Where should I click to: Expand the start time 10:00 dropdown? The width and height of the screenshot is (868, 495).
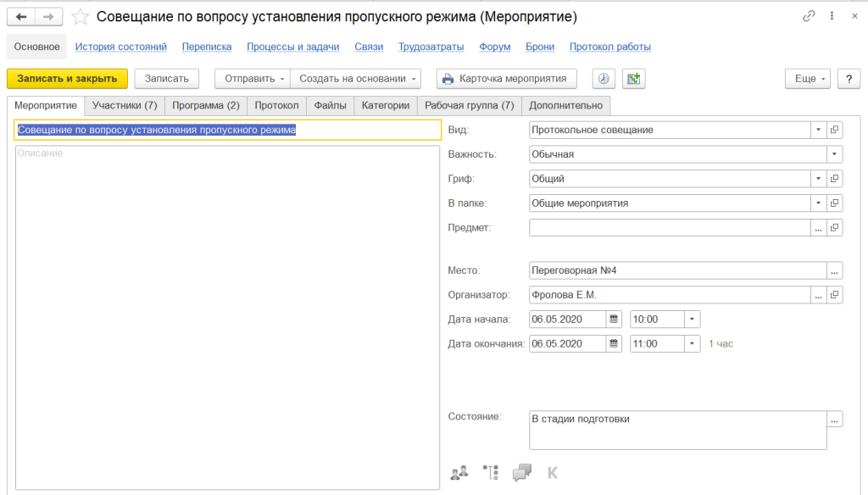(693, 320)
